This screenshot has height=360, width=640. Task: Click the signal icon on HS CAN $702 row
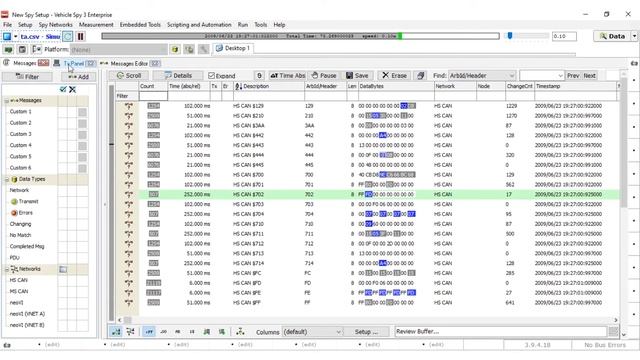point(129,194)
